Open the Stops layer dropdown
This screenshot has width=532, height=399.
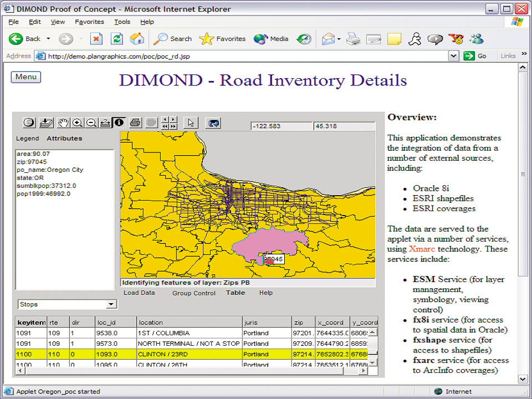111,304
